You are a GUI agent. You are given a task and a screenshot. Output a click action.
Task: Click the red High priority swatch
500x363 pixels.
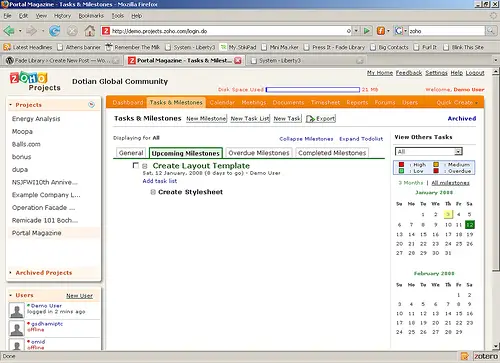click(x=401, y=165)
